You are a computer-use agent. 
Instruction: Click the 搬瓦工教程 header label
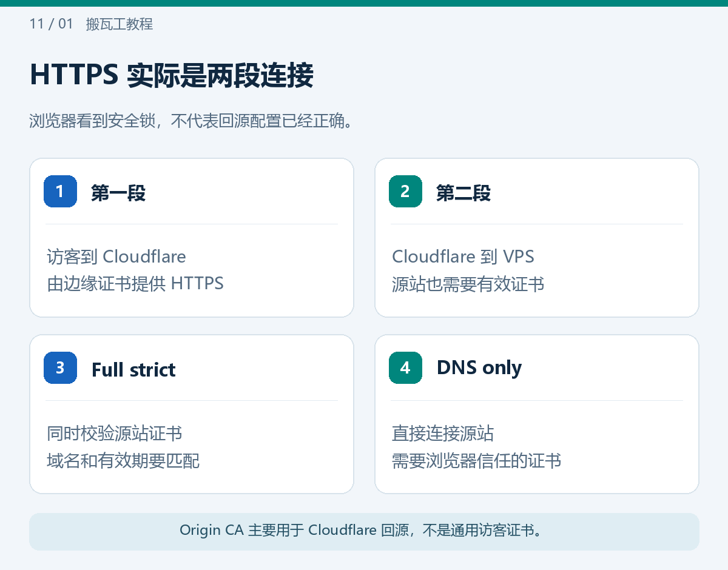(120, 24)
